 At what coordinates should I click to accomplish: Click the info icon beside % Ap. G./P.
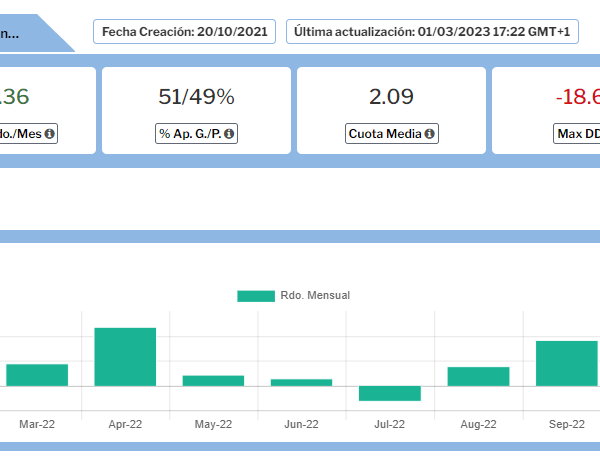229,134
